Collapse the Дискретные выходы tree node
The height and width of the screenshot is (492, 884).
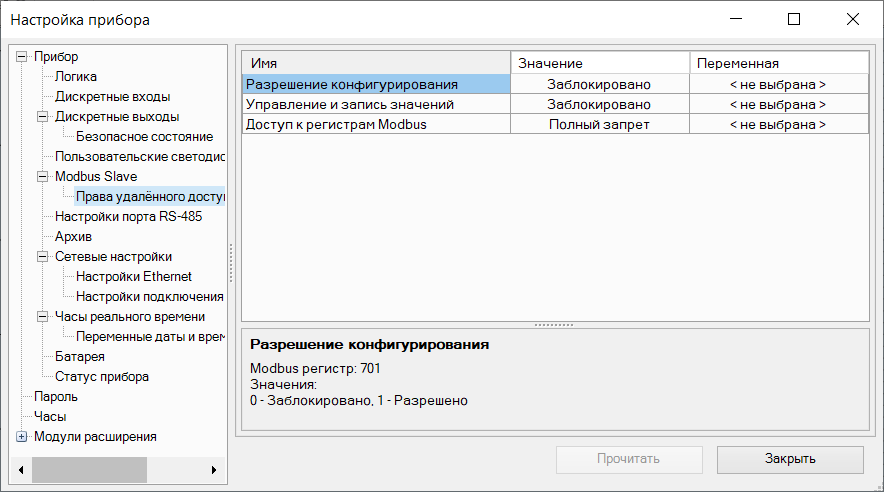click(x=42, y=117)
